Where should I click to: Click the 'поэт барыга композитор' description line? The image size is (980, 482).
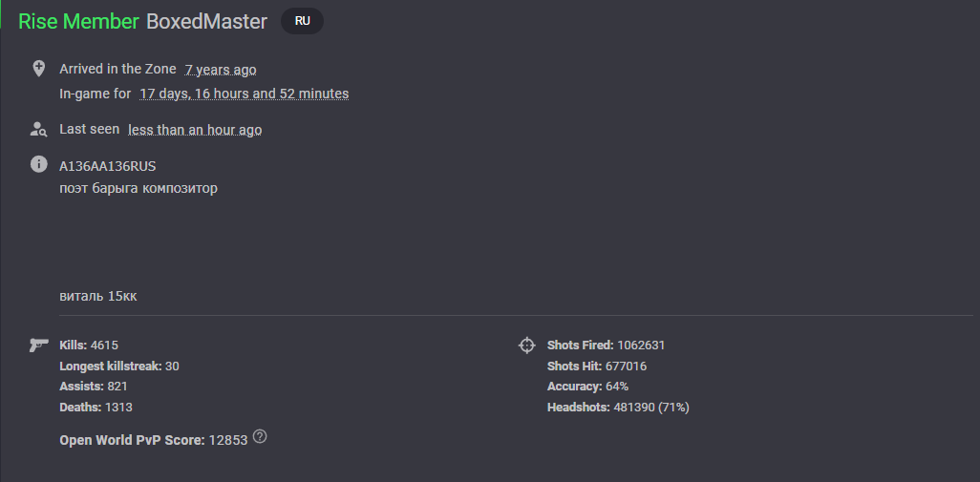[x=138, y=188]
